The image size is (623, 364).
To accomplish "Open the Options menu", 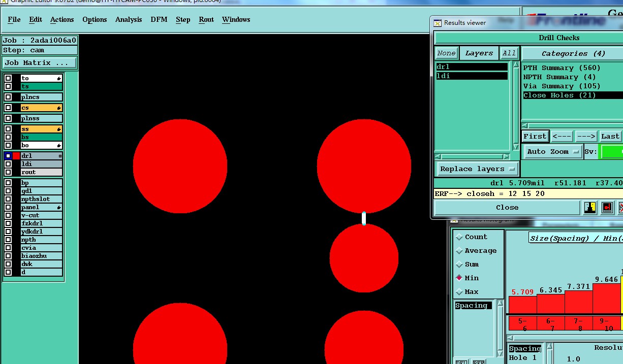I will [95, 19].
